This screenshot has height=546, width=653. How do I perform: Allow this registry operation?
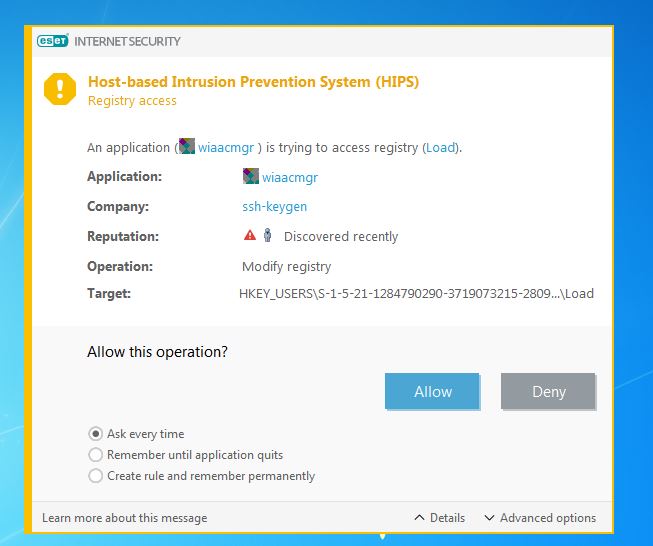tap(432, 392)
